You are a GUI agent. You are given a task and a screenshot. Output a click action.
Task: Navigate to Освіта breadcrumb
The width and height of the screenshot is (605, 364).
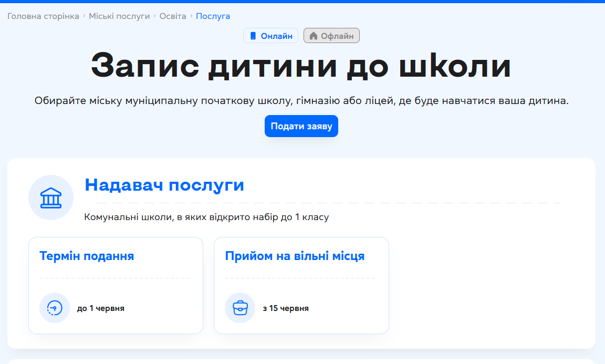(x=173, y=16)
